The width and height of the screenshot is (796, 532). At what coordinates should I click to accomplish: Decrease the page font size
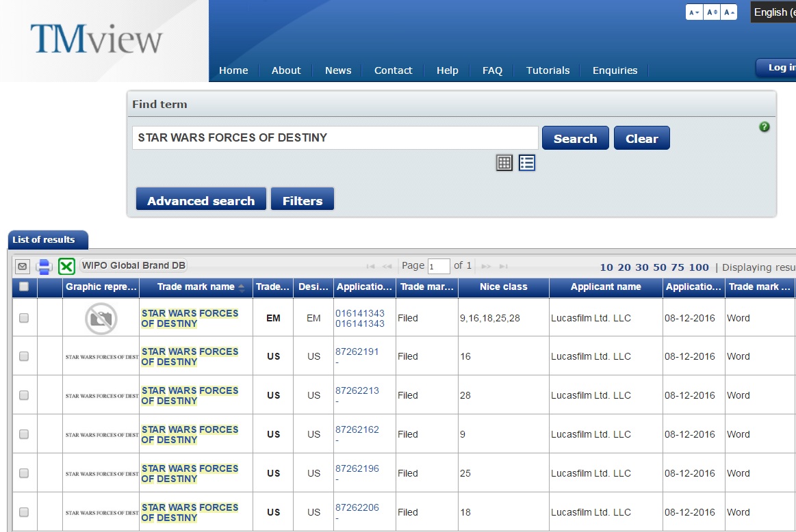[694, 12]
